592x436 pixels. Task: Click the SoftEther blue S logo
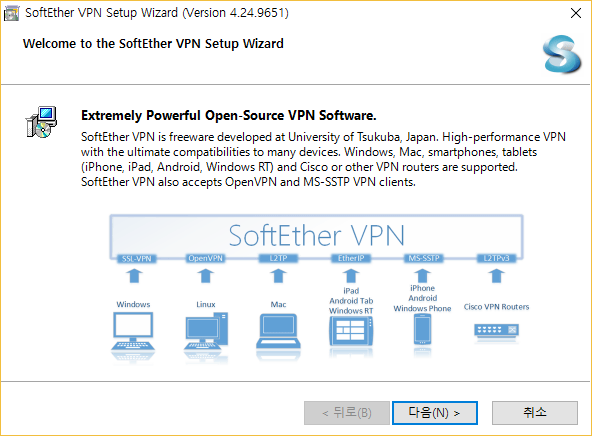(x=562, y=54)
